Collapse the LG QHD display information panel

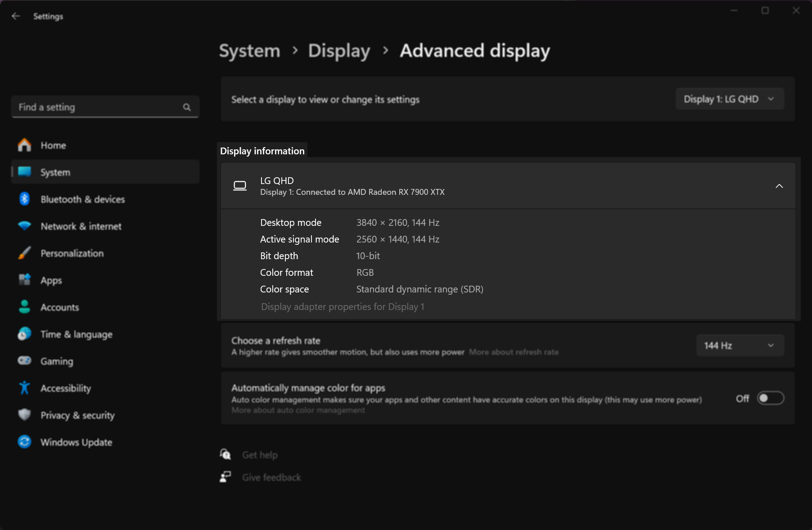click(779, 186)
